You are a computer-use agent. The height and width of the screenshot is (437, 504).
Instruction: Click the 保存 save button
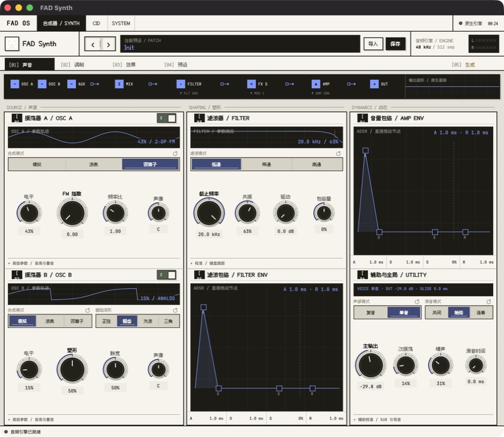coord(395,44)
